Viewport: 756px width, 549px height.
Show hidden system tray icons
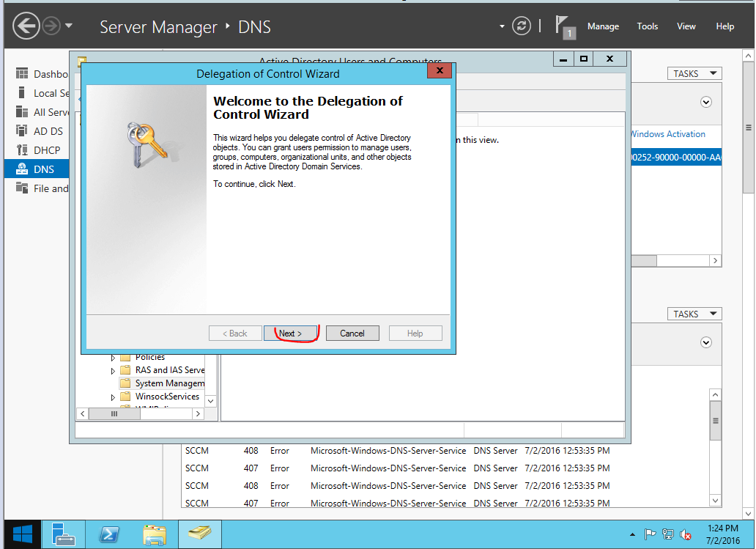click(632, 534)
